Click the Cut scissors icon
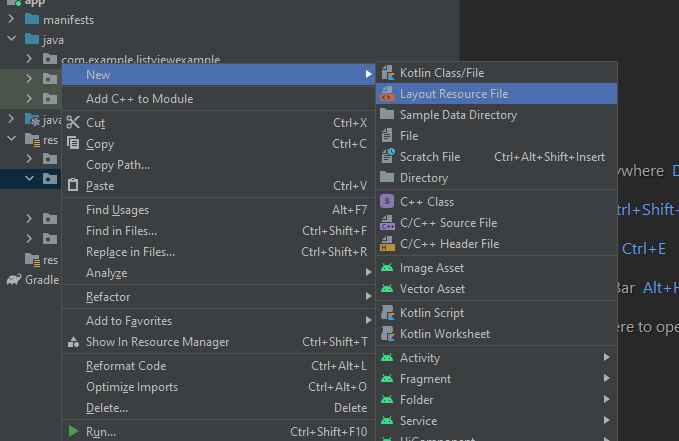The height and width of the screenshot is (441, 679). [73, 122]
